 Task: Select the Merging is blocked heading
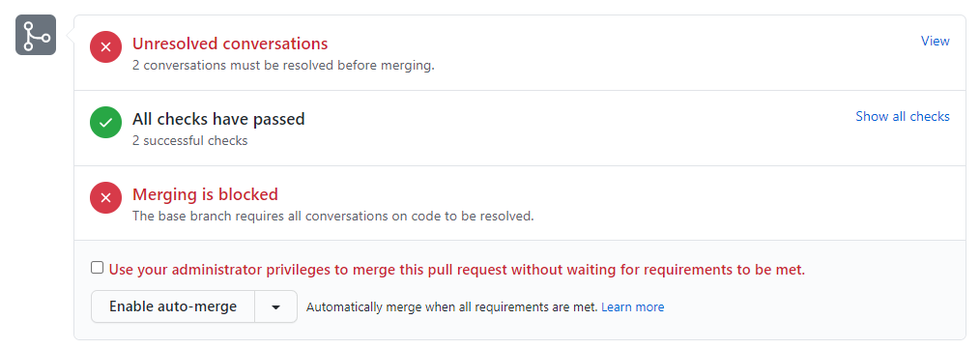[205, 194]
